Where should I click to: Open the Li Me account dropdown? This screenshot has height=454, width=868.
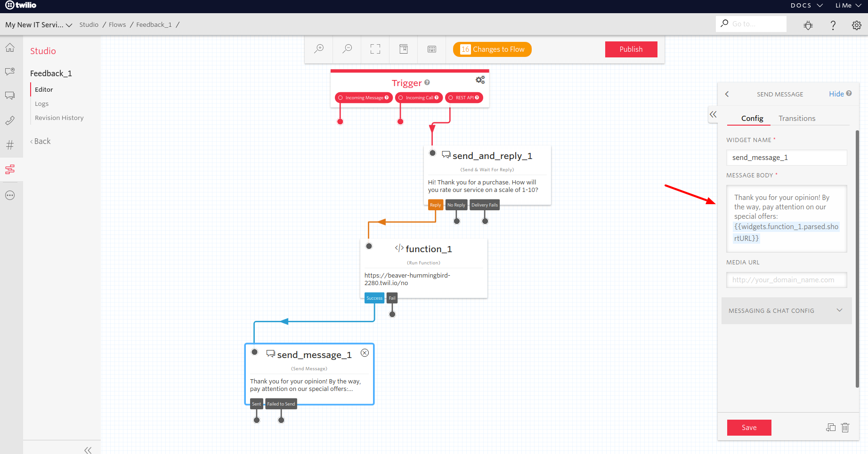(846, 6)
